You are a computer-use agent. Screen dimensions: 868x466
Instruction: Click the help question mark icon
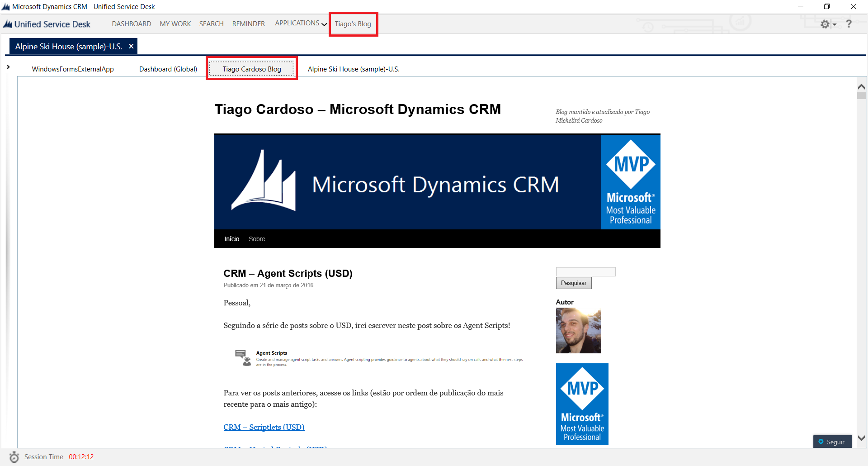tap(849, 24)
